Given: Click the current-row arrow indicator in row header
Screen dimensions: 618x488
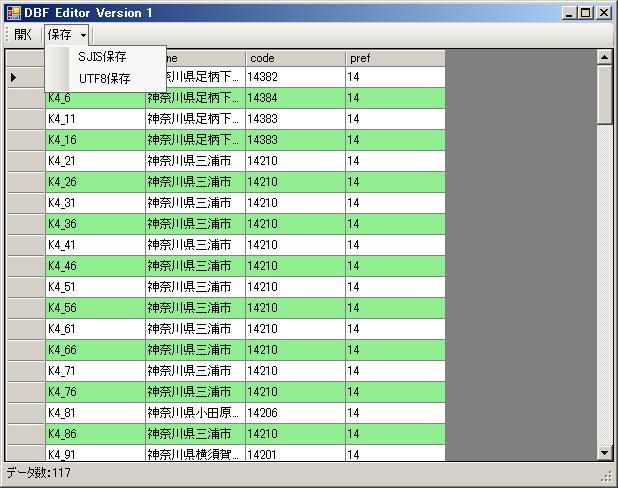Looking at the screenshot, I should [14, 78].
